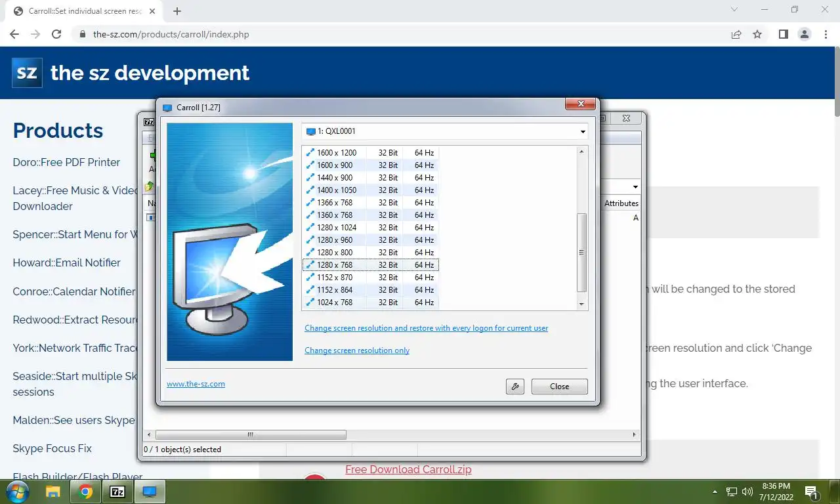Click 7-Zip icon in taskbar

[117, 492]
